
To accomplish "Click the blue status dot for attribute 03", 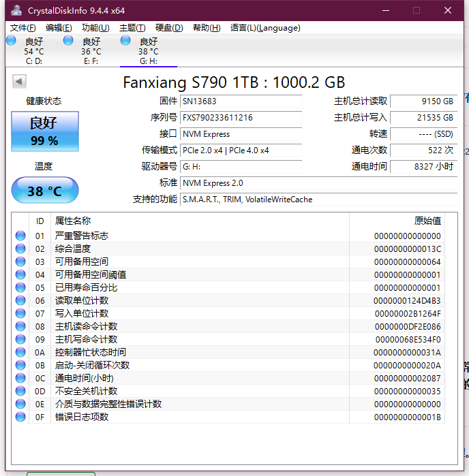I will pyautogui.click(x=20, y=261).
